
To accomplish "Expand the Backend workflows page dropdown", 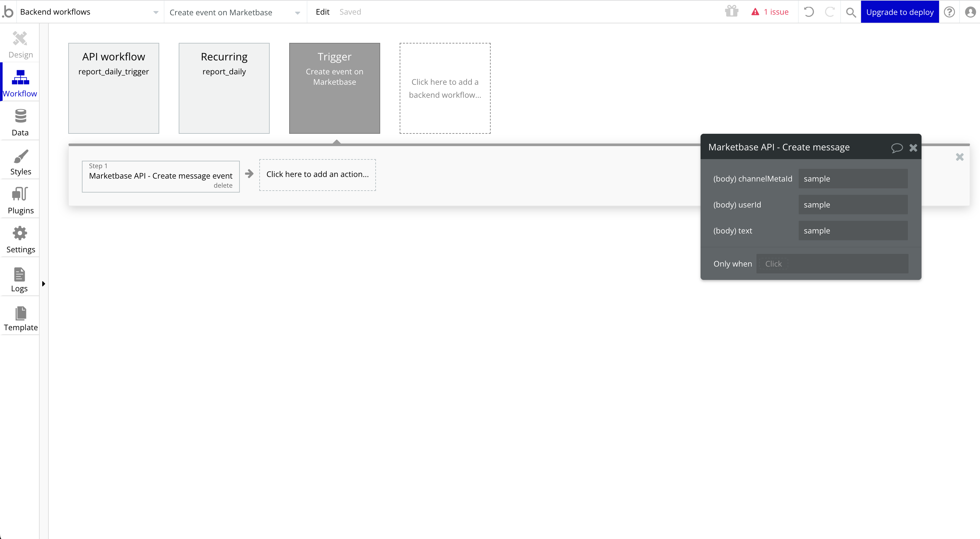I will (156, 12).
